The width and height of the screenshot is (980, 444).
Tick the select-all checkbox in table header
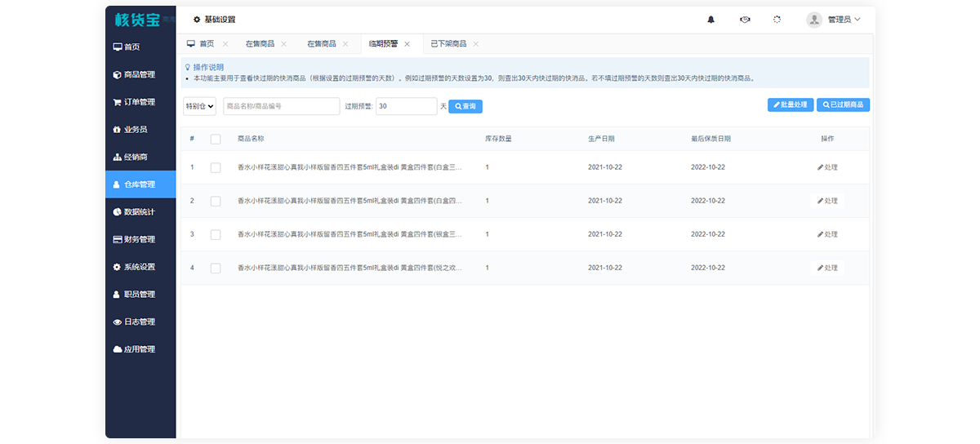(x=216, y=139)
